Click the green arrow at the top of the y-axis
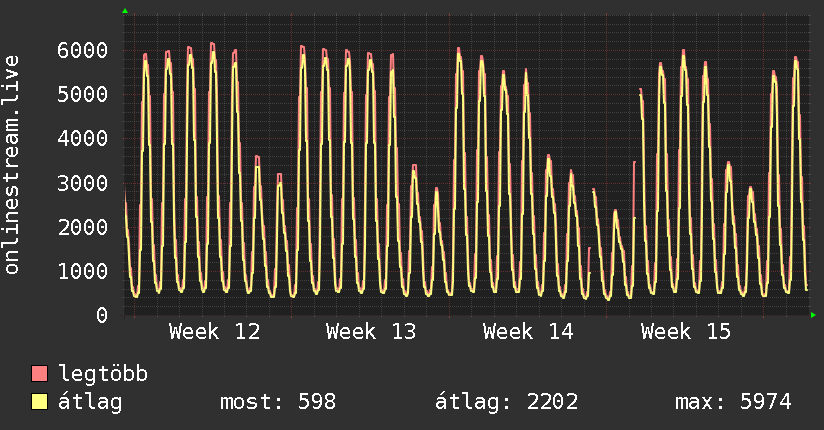This screenshot has width=824, height=430. (125, 11)
